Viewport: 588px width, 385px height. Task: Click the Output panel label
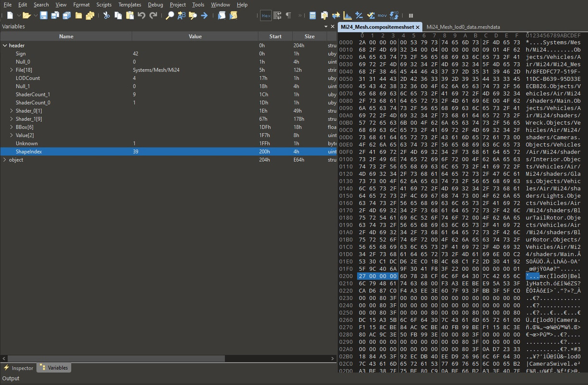[x=11, y=378]
